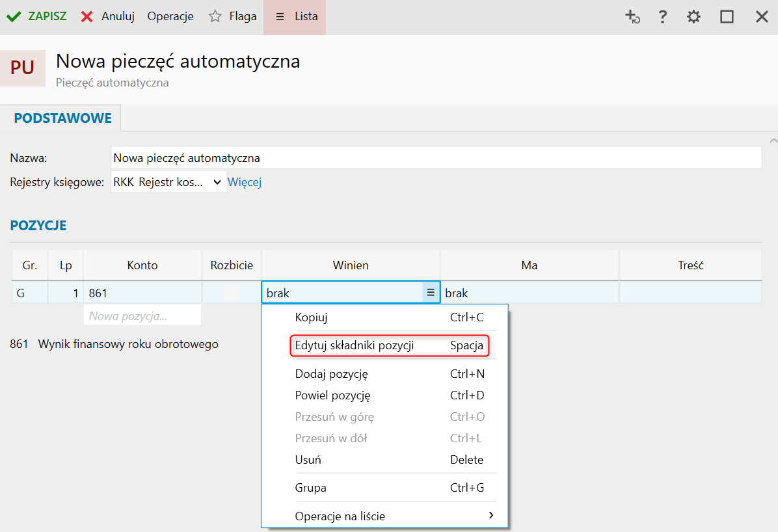This screenshot has width=778, height=532.
Task: Click the Treść cell in row 1
Action: pyautogui.click(x=691, y=293)
